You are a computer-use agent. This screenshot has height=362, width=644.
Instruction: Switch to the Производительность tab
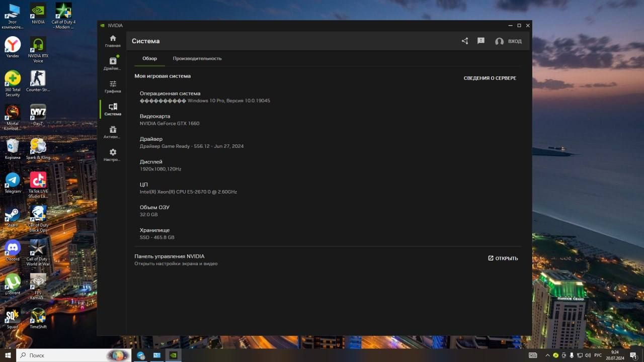[197, 58]
